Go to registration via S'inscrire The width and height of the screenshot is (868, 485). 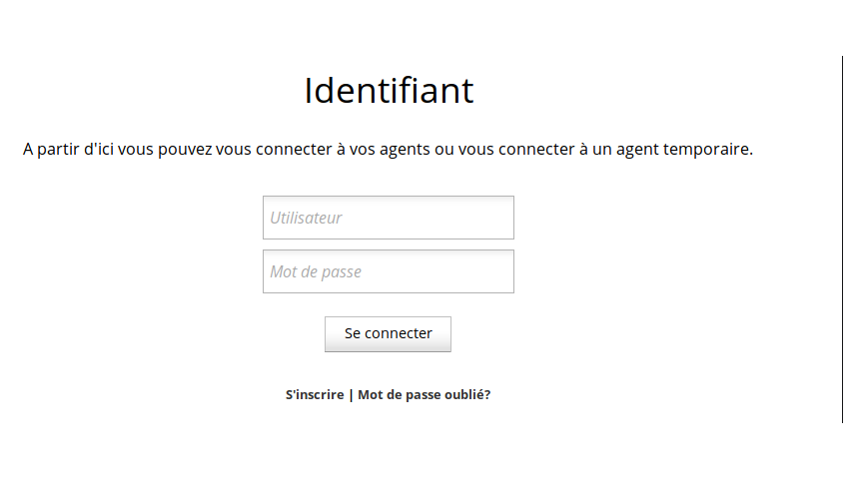315,394
